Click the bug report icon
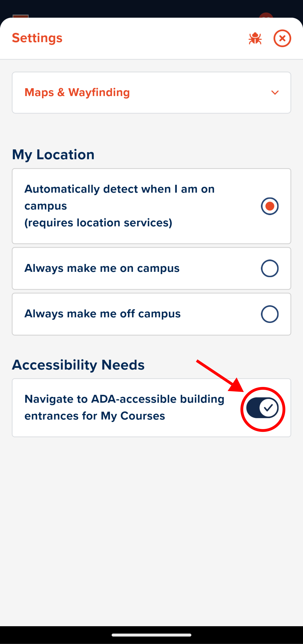The width and height of the screenshot is (303, 644). (255, 39)
